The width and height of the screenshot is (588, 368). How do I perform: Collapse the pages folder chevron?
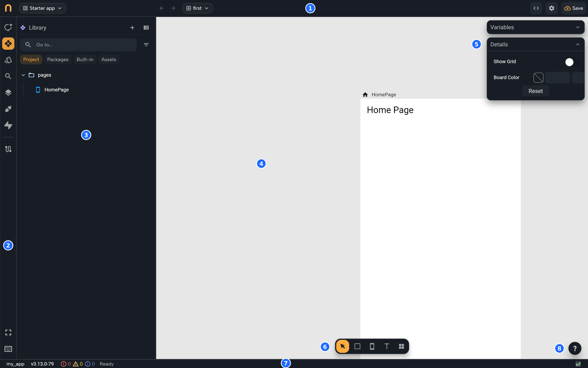23,75
